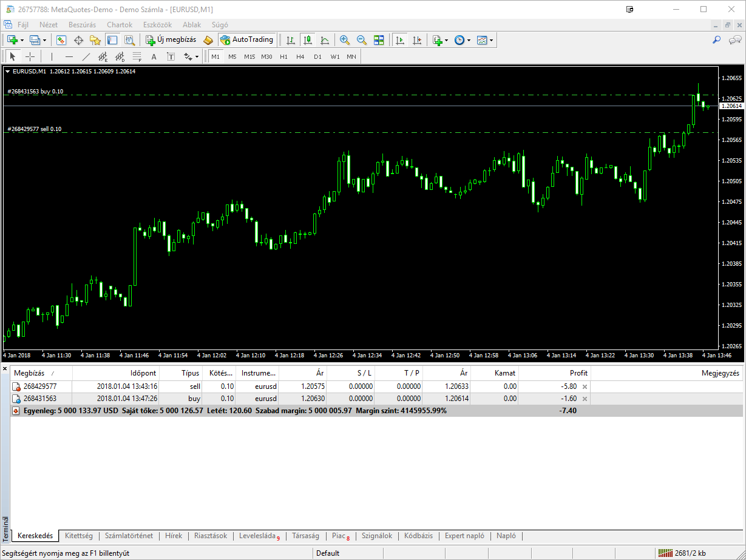The image size is (746, 560).
Task: Open the community chat bubbles icon
Action: click(x=735, y=40)
